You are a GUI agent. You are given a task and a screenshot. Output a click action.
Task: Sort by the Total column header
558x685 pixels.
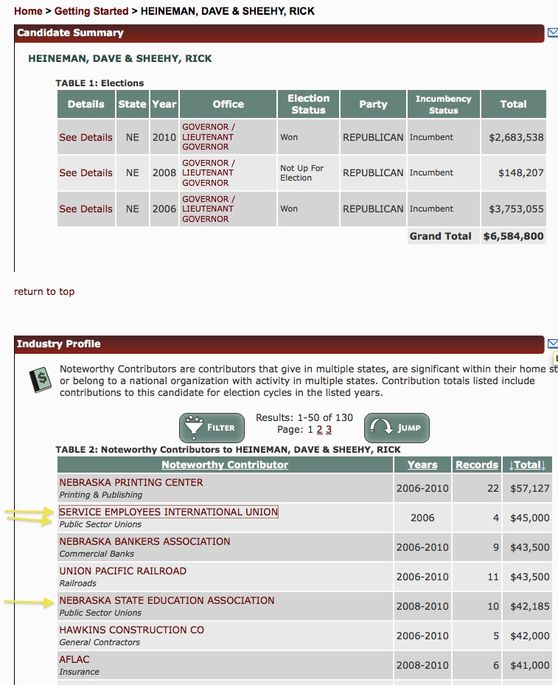coord(527,465)
